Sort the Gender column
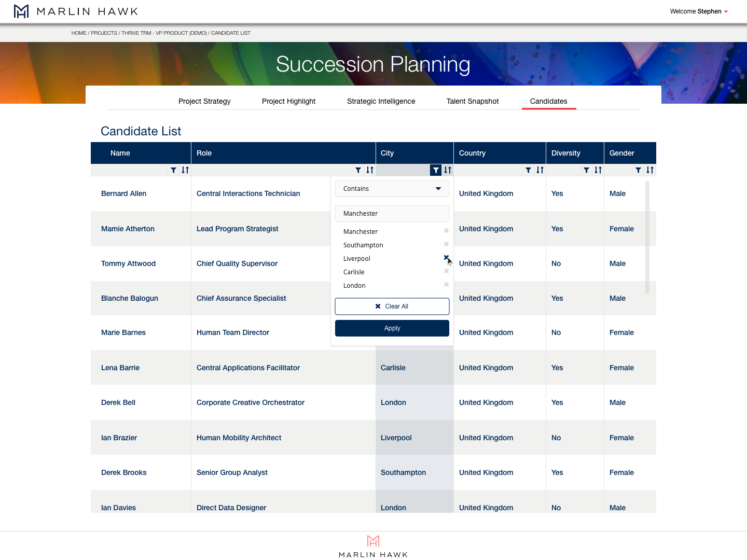 pos(650,170)
